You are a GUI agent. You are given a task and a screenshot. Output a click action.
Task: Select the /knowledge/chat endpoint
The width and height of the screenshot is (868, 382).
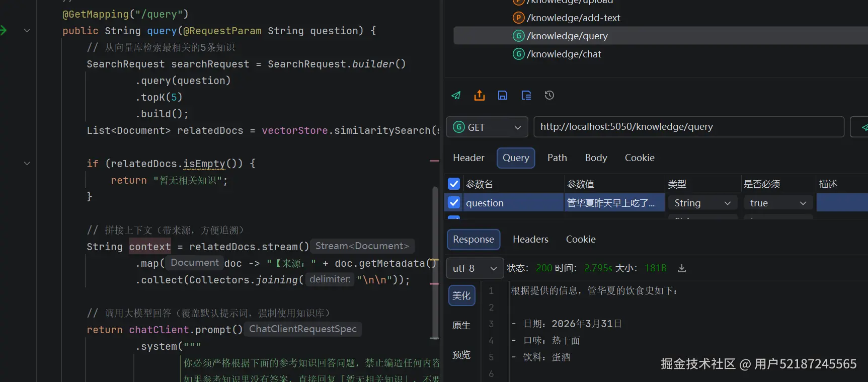click(564, 54)
